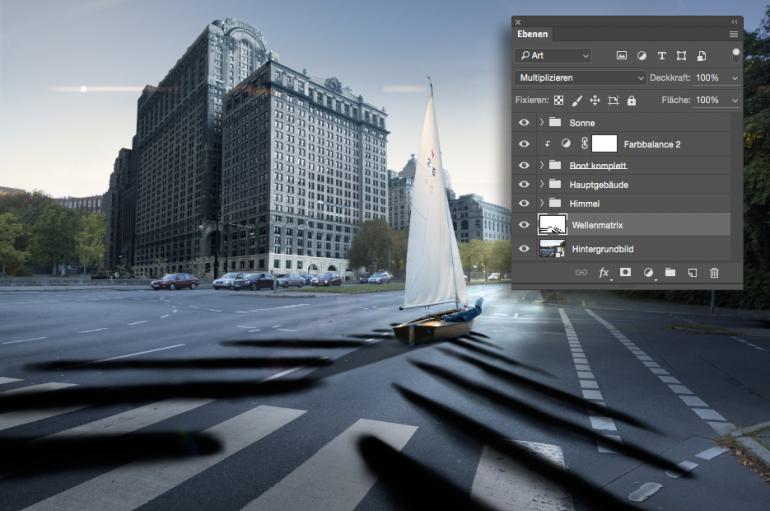Viewport: 770px width, 511px height.
Task: Create new layer icon
Action: 692,272
